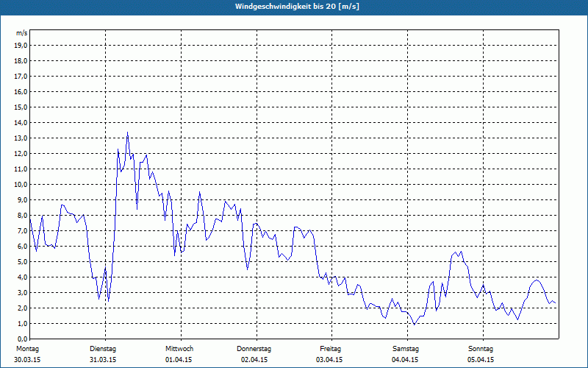The width and height of the screenshot is (588, 368).
Task: Click the 'Donnerstag' day label
Action: [x=254, y=349]
